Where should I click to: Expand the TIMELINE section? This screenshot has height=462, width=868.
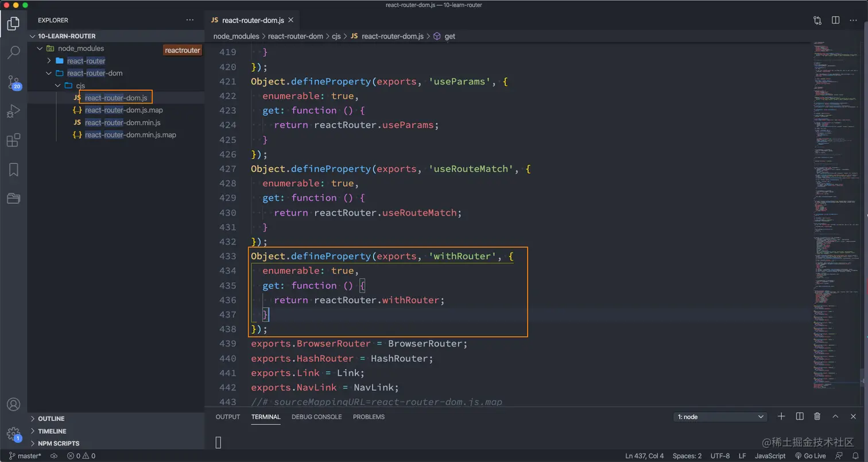pos(52,431)
